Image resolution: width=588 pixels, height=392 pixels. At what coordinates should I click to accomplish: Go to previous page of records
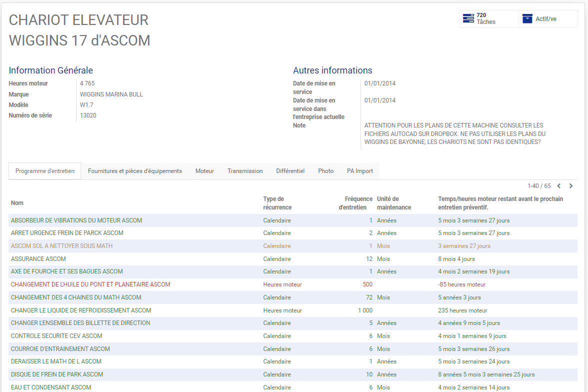[559, 186]
